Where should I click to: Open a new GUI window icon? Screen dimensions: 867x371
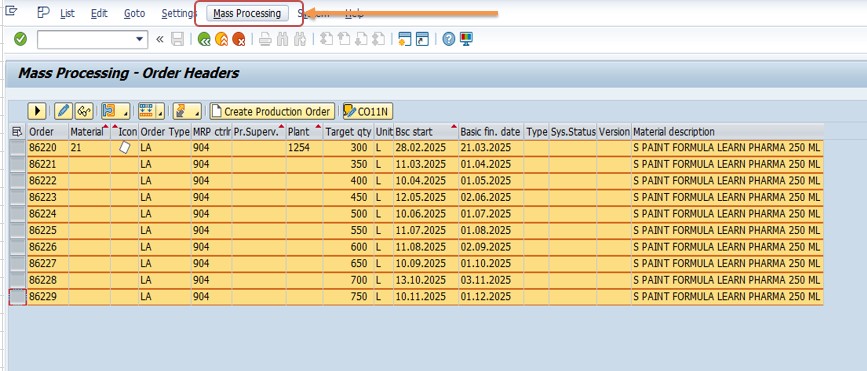pos(405,39)
